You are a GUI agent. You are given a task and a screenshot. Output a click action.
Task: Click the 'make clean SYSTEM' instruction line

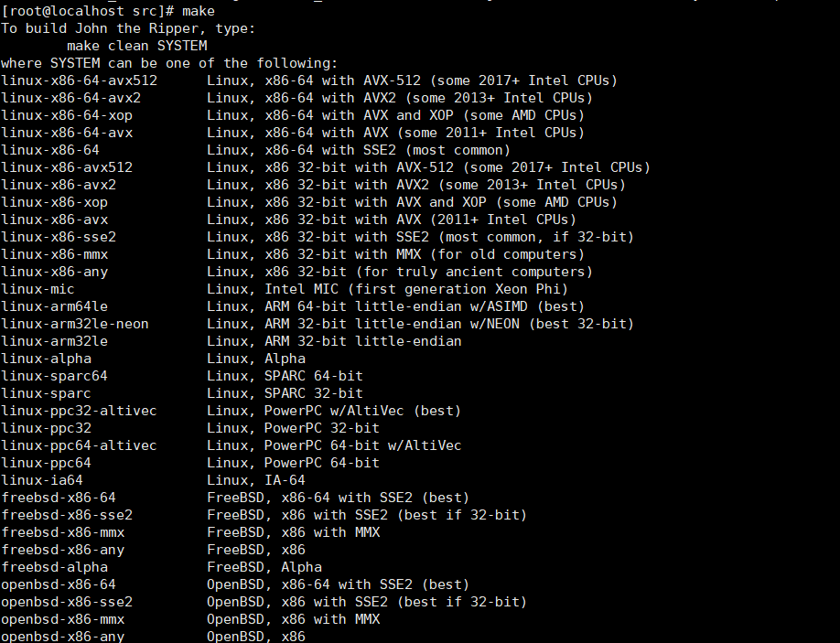tap(137, 46)
